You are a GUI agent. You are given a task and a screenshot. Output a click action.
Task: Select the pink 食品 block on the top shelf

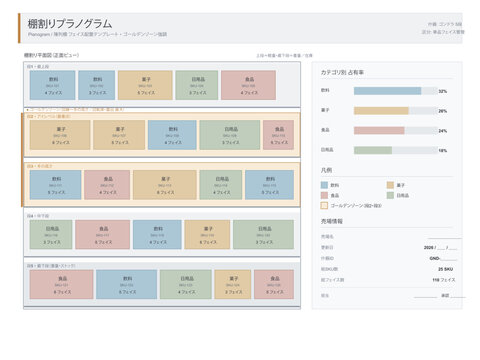click(248, 85)
